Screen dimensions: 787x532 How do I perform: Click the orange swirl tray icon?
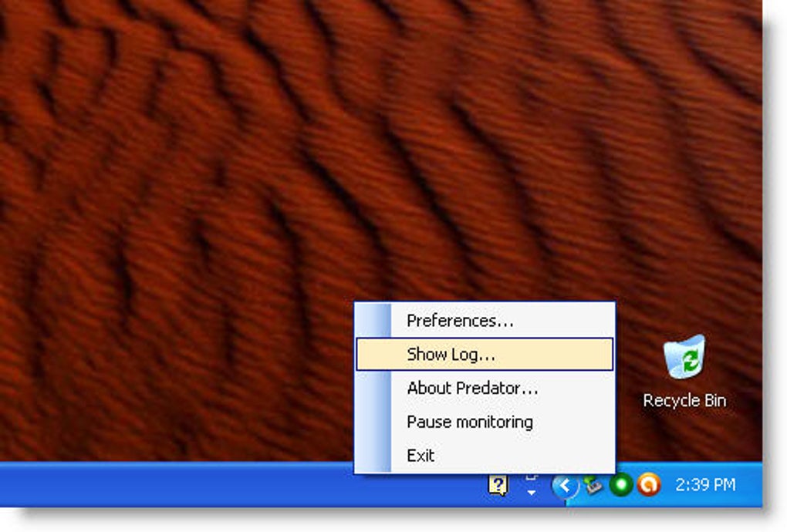[648, 485]
